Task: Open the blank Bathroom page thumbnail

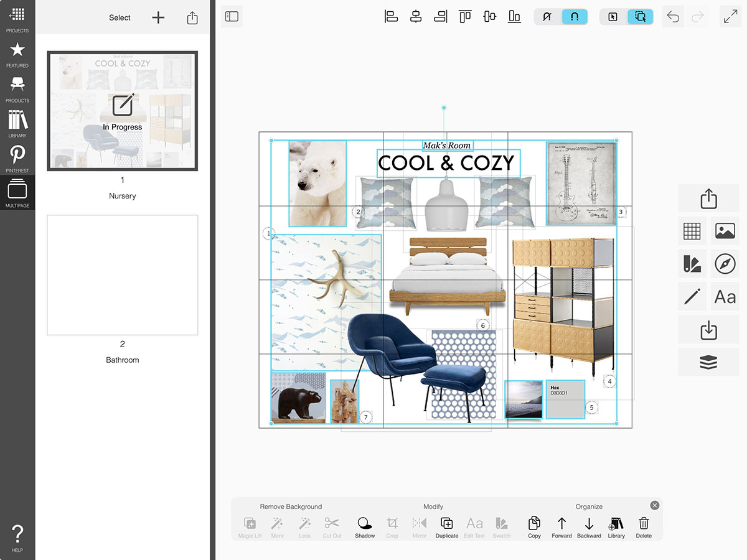Action: (123, 275)
